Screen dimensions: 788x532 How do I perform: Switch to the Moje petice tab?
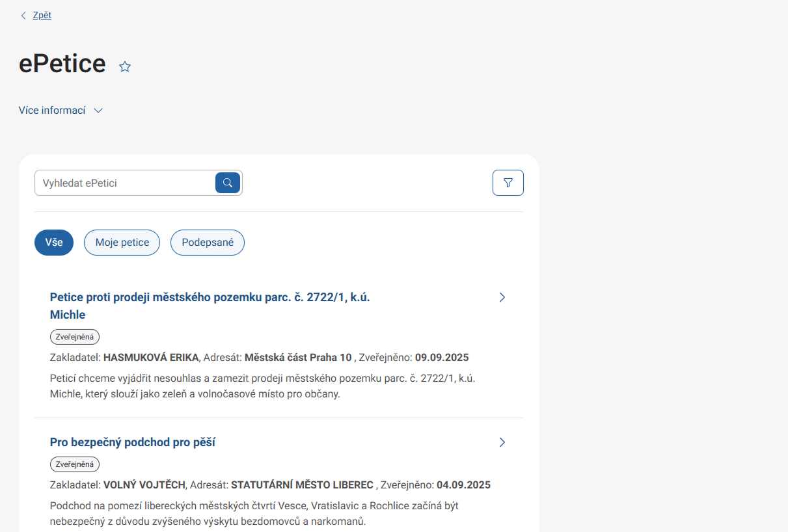point(122,243)
